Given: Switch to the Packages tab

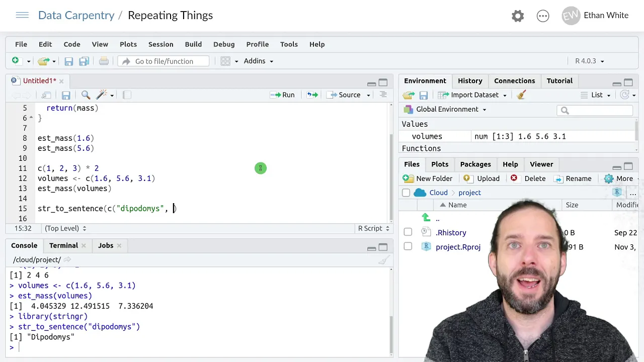Looking at the screenshot, I should [475, 164].
